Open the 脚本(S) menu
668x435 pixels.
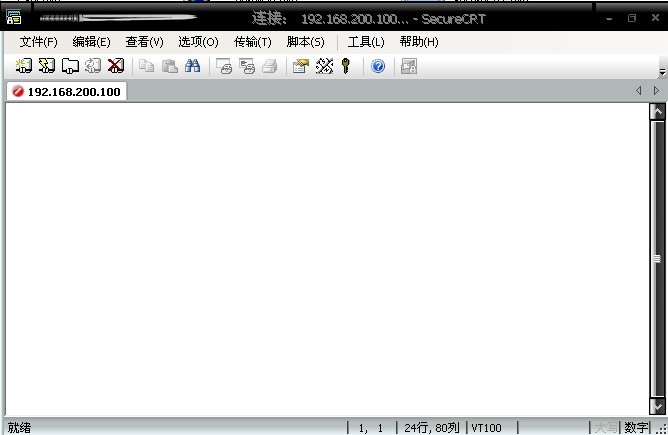point(305,42)
